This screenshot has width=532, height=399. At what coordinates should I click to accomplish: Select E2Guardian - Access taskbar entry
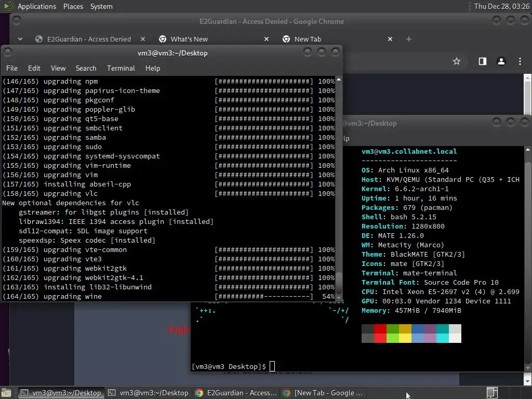coord(236,393)
